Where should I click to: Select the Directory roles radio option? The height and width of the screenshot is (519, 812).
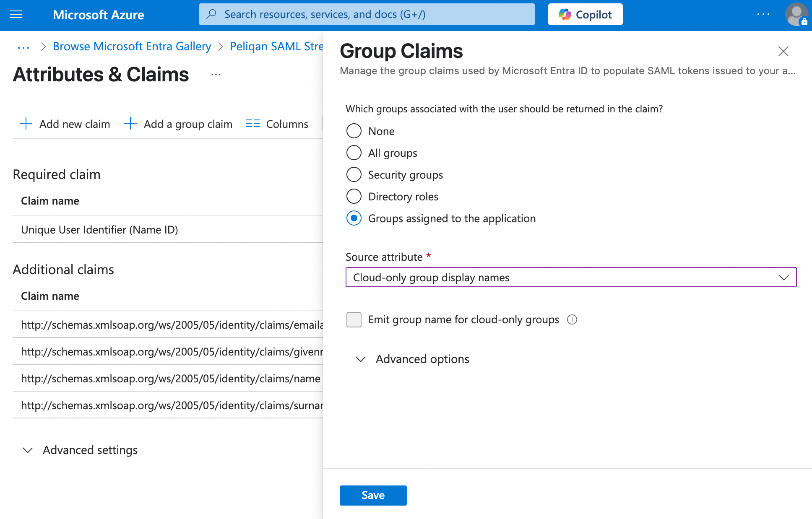[354, 196]
